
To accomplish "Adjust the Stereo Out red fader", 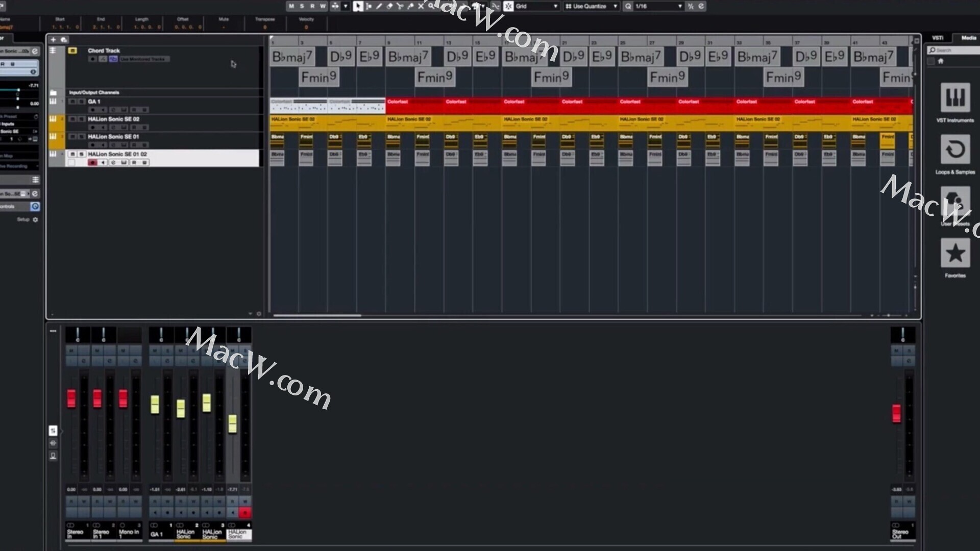I will pyautogui.click(x=896, y=413).
